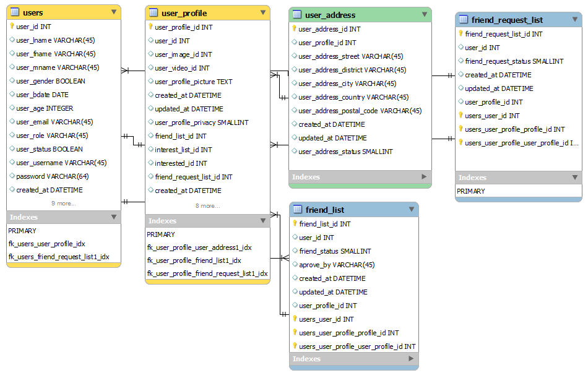Select fk_user_profile_user_address1_idx index
This screenshot has width=588, height=378.
199,247
